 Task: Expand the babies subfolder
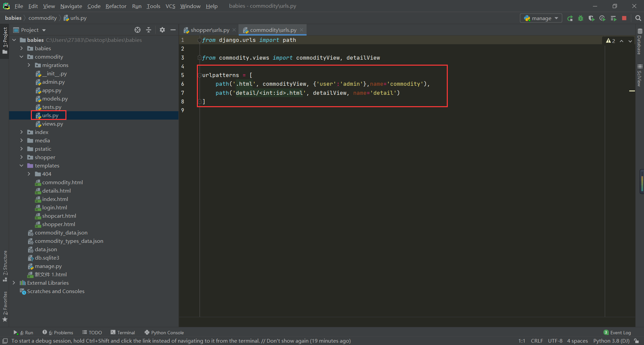tap(21, 48)
